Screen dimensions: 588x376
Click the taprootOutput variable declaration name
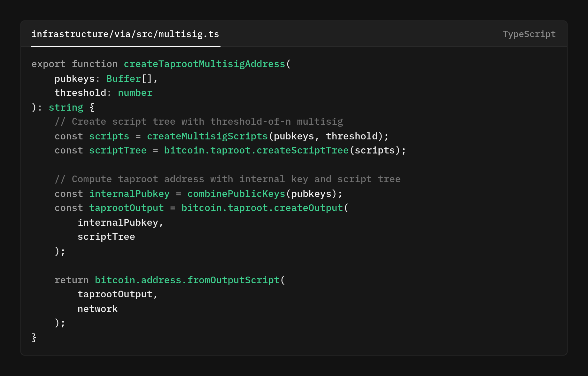(x=126, y=208)
